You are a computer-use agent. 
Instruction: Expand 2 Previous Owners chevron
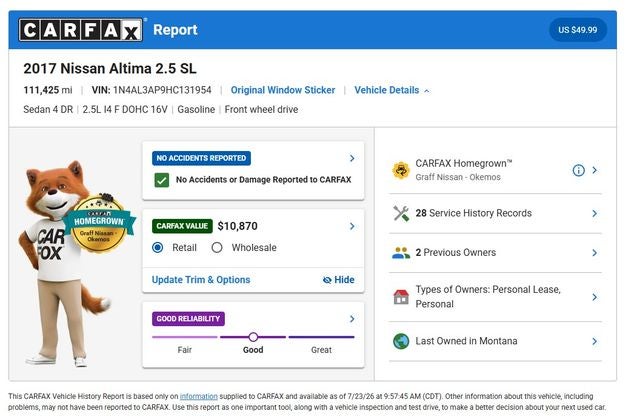595,253
